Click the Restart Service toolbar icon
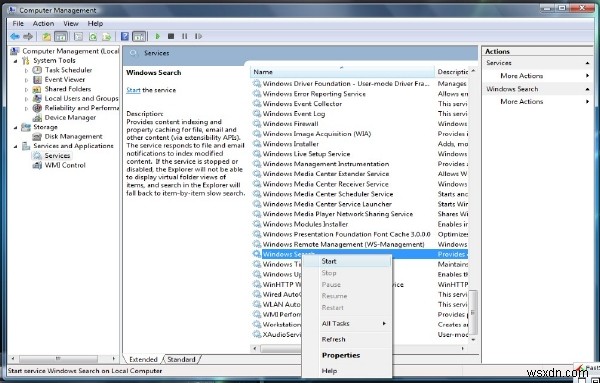The height and width of the screenshot is (383, 600). (x=198, y=36)
